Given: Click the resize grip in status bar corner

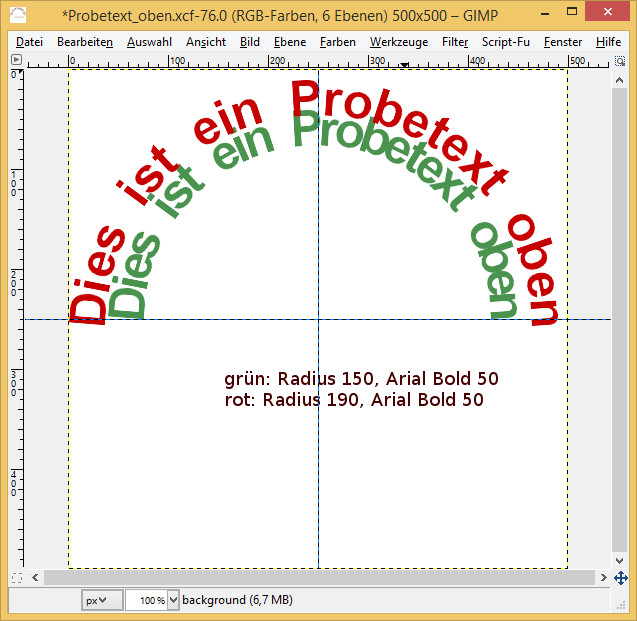Looking at the screenshot, I should pyautogui.click(x=620, y=606).
